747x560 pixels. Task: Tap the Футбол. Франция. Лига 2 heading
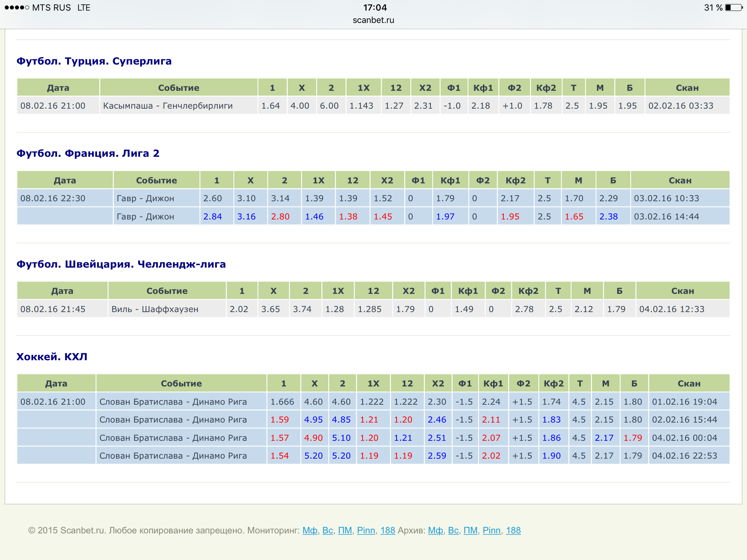tap(88, 153)
